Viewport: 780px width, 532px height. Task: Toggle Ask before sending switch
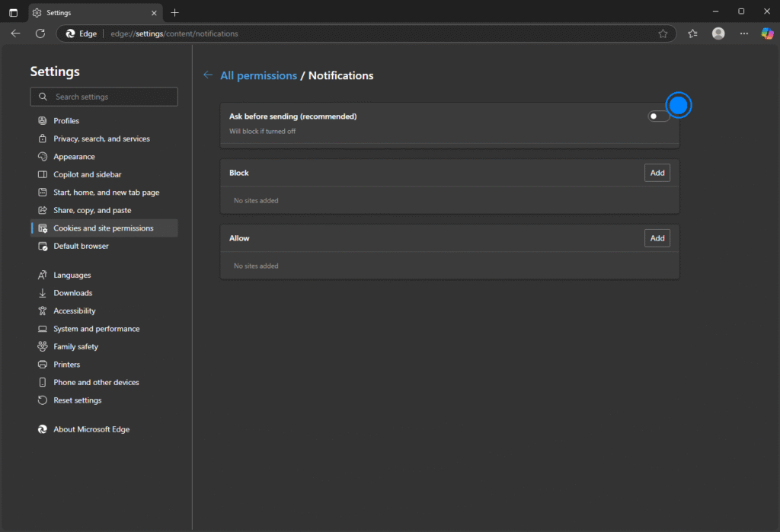(x=658, y=116)
